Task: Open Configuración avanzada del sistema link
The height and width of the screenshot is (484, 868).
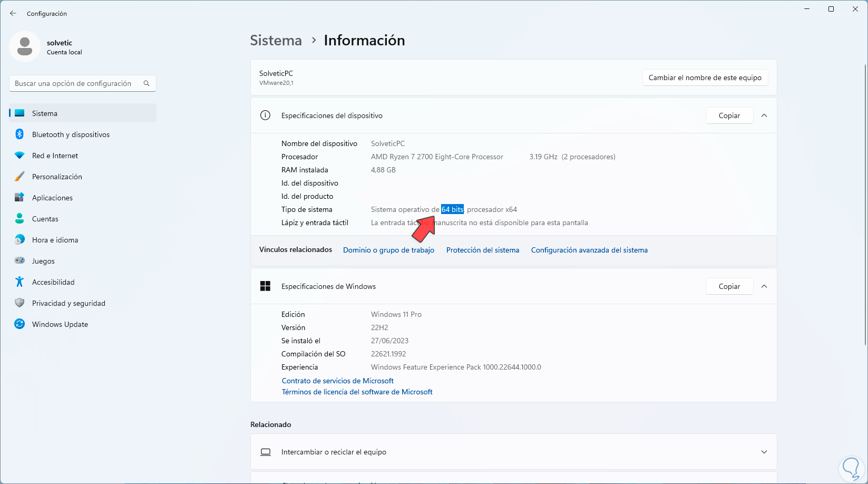Action: tap(589, 250)
